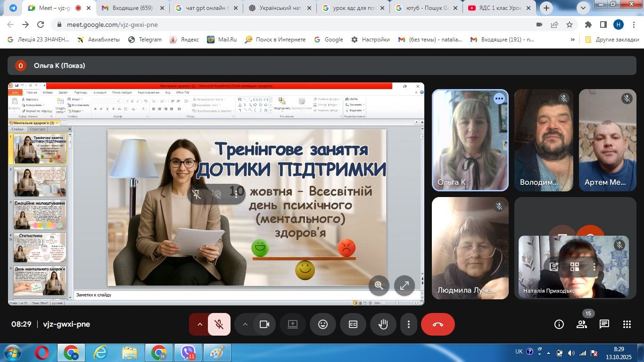644x362 pixels.
Task: Show the participants list panel
Action: point(582,324)
